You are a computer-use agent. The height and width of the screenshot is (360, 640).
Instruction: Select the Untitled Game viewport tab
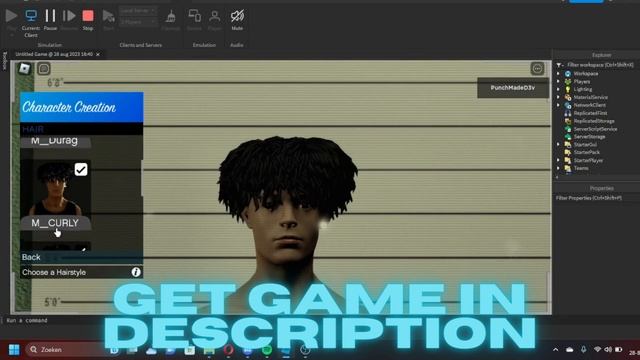pyautogui.click(x=54, y=54)
